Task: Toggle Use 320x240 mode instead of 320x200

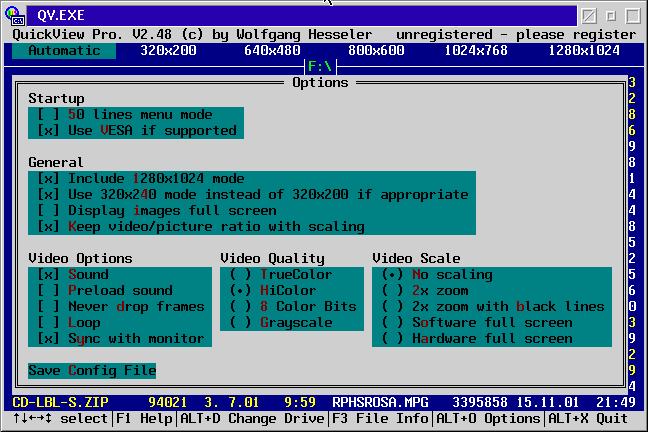Action: pos(253,194)
